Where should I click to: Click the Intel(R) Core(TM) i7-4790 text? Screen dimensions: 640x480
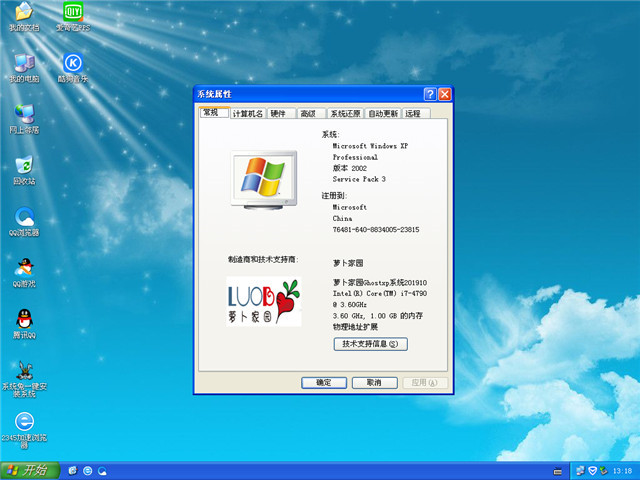tap(380, 293)
